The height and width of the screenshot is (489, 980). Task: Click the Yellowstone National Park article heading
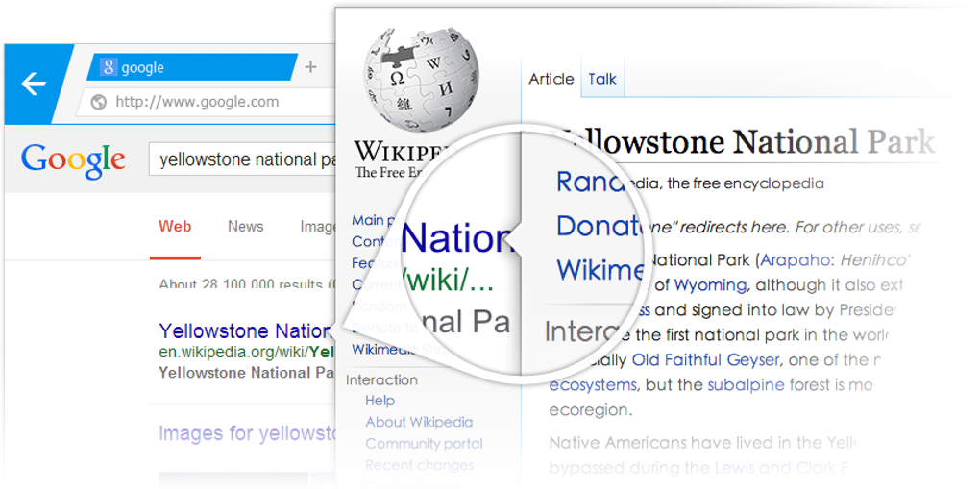pos(744,142)
